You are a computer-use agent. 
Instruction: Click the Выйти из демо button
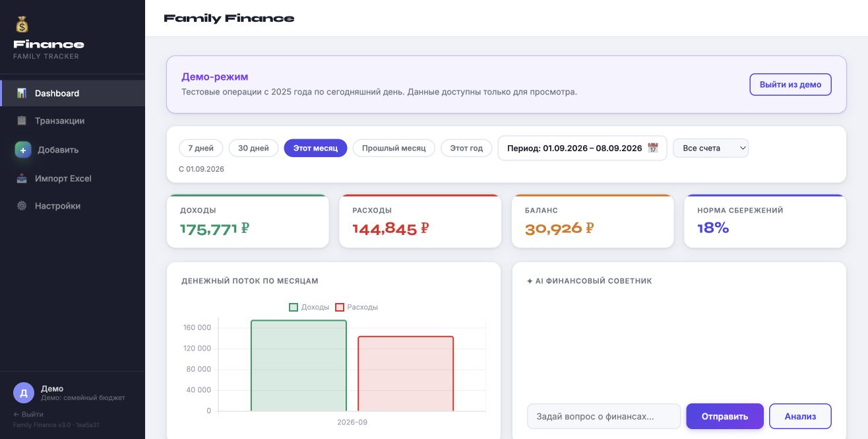point(790,84)
